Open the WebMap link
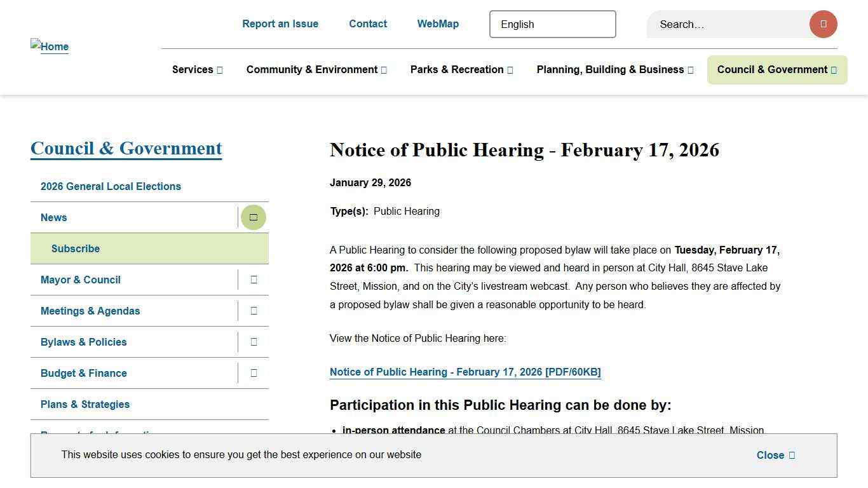The height and width of the screenshot is (488, 868). click(x=438, y=24)
